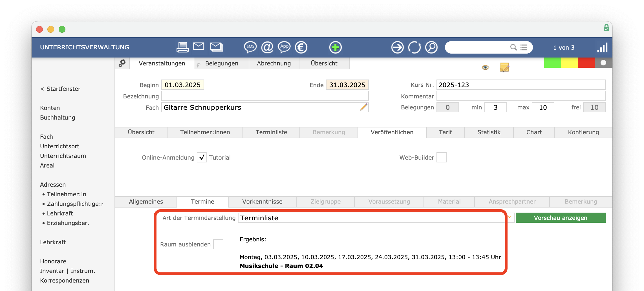Click the list icon in search field
The image size is (644, 291).
[524, 47]
